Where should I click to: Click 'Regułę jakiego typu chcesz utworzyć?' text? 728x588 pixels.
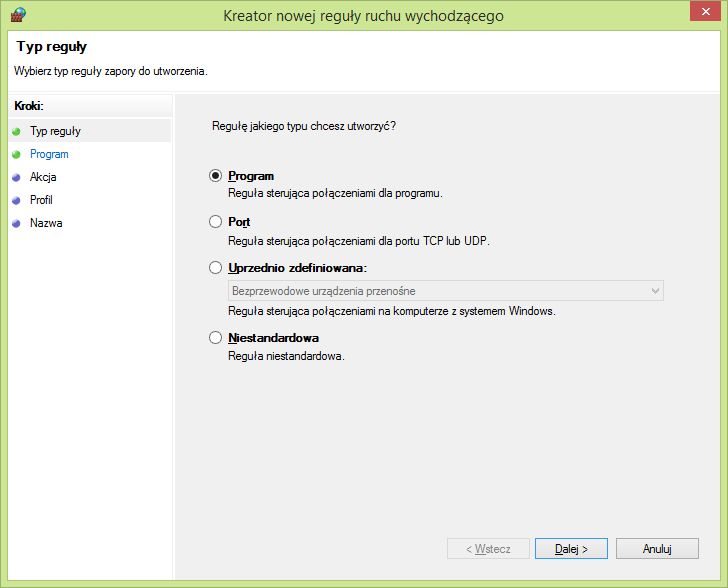(x=304, y=126)
